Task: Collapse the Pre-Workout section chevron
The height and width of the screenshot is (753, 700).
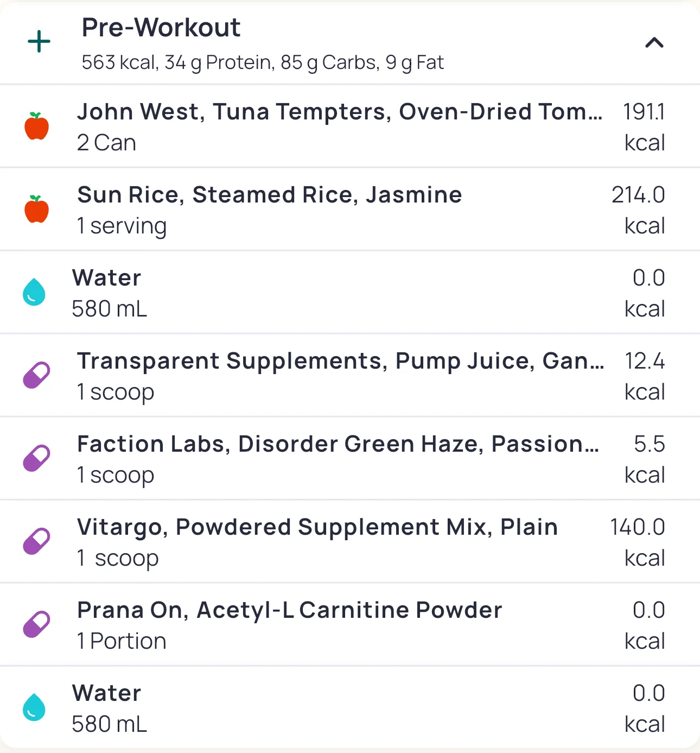Action: 654,42
